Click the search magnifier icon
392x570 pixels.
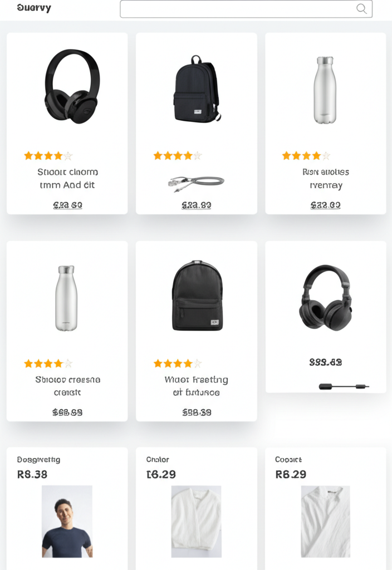pyautogui.click(x=361, y=9)
